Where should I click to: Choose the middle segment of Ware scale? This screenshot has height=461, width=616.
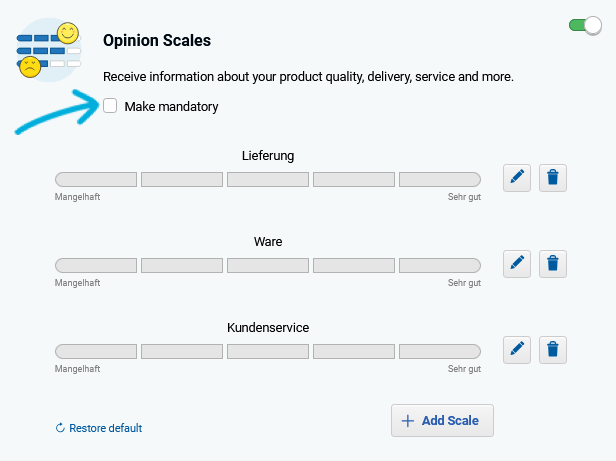(268, 265)
